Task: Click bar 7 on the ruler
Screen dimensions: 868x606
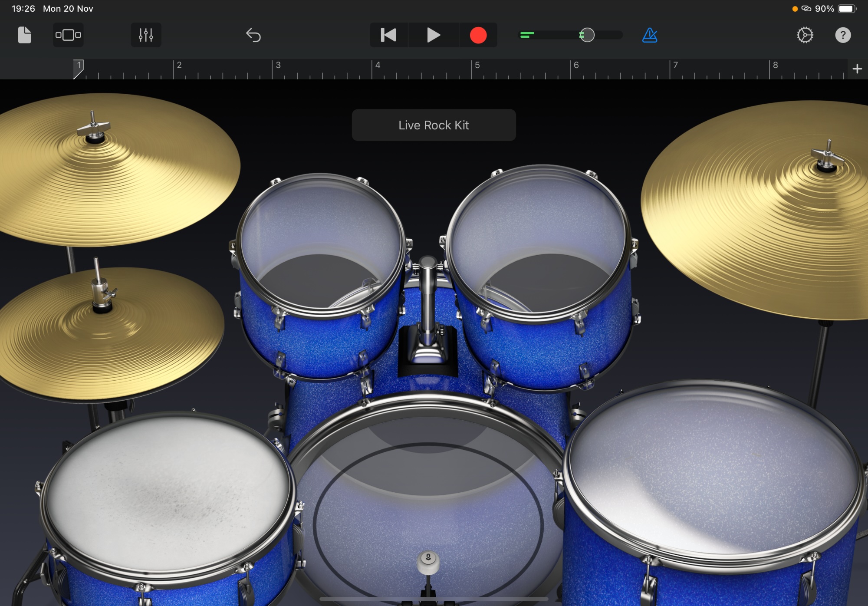Action: [x=675, y=65]
